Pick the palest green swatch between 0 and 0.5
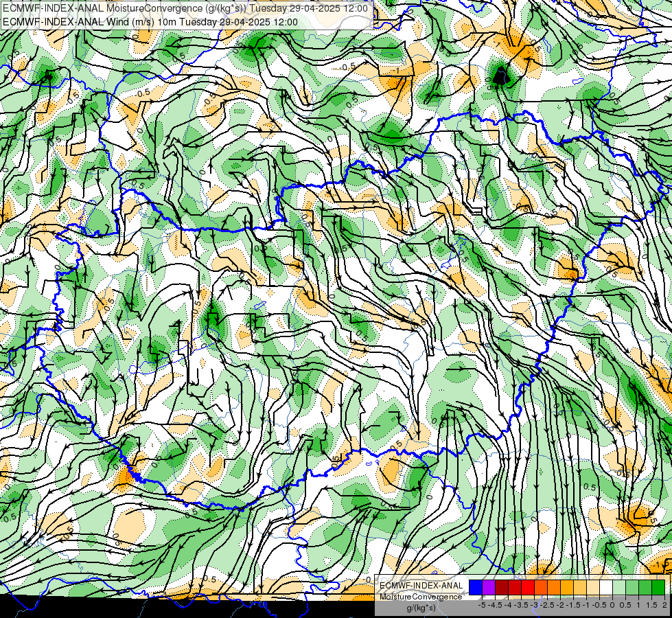The width and height of the screenshot is (672, 618). point(619,587)
